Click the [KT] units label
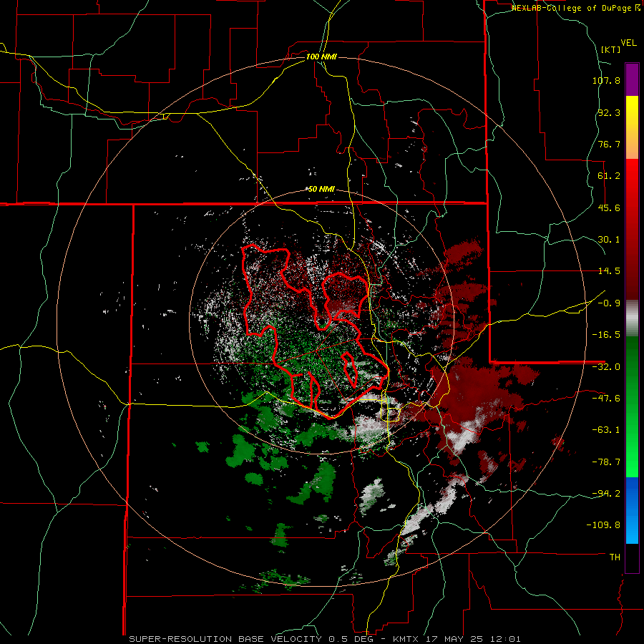 tap(610, 49)
